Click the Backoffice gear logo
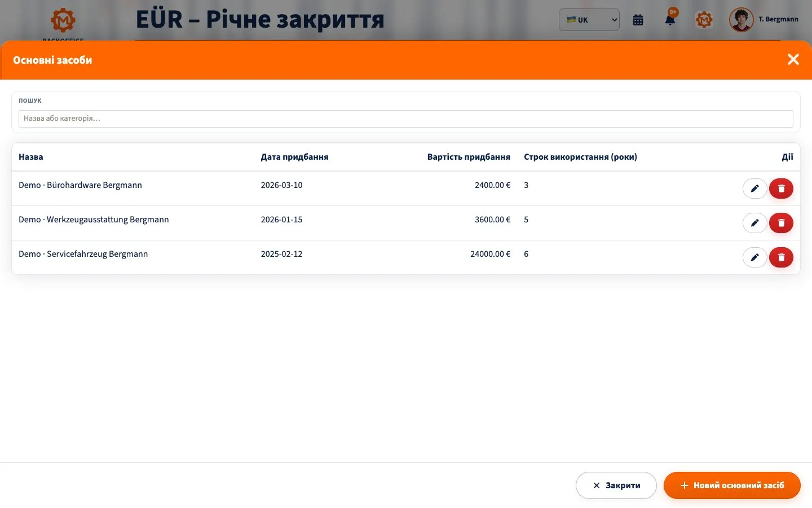The image size is (812, 508). coord(63,20)
